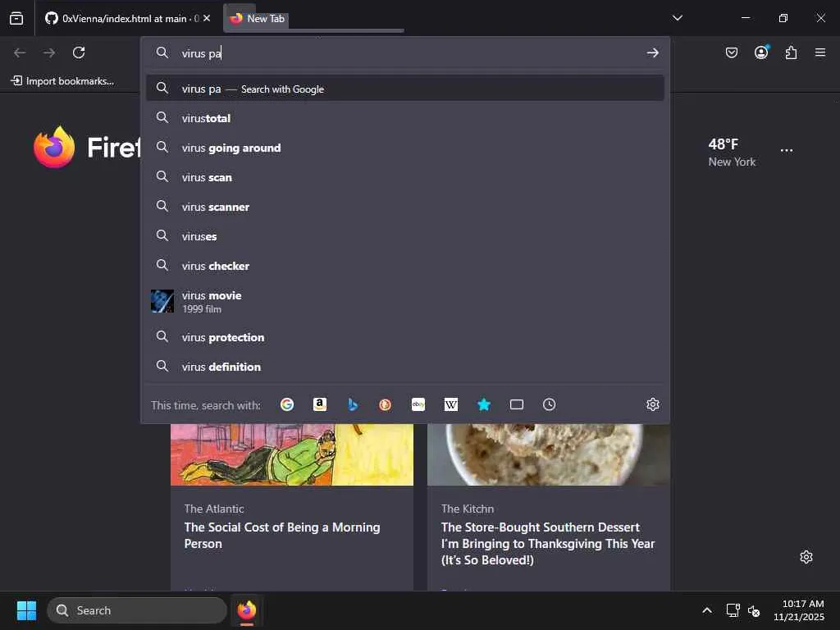Choose the 'viruses' suggestion
840x630 pixels.
pos(405,235)
